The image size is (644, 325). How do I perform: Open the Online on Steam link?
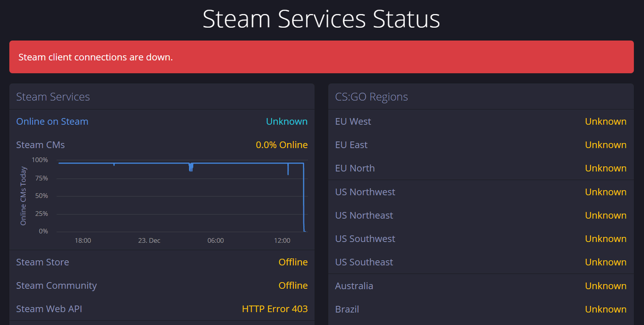click(52, 121)
